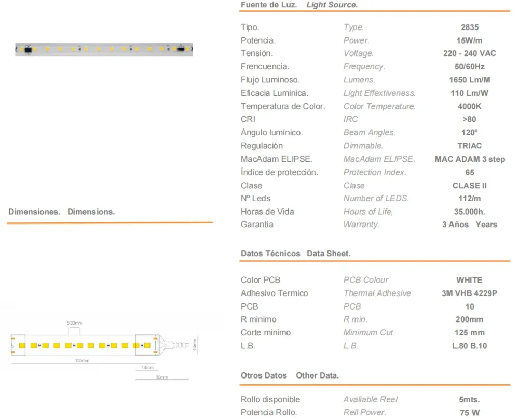Click the LED strip dimension diagram
Screen dimensions: 519x420
coord(104,350)
